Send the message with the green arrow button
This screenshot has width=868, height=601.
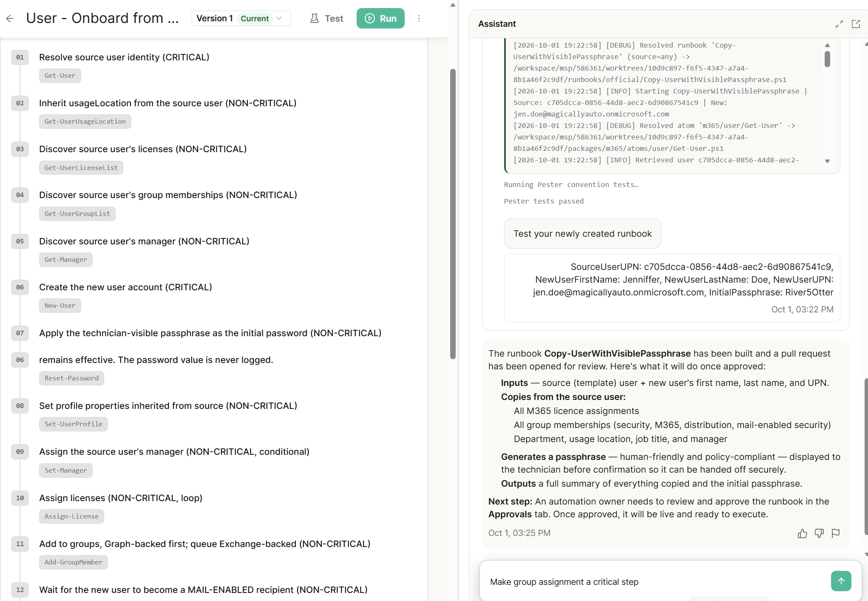(x=841, y=581)
